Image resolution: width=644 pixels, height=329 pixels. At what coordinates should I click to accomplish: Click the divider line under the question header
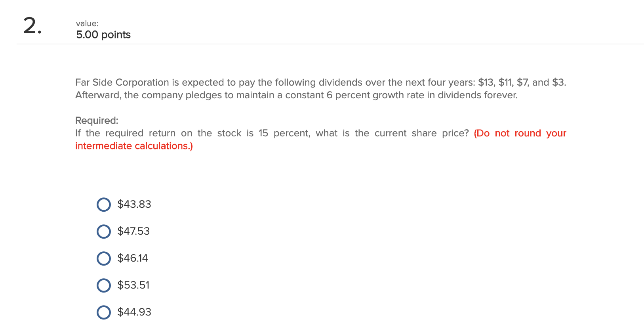(322, 45)
